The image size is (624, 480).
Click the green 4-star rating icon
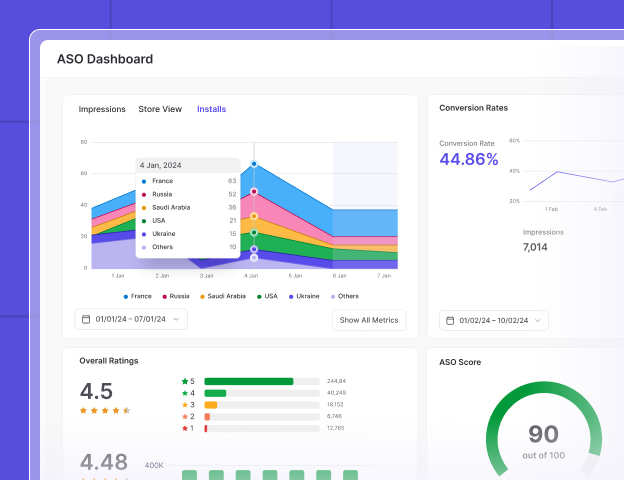click(185, 393)
